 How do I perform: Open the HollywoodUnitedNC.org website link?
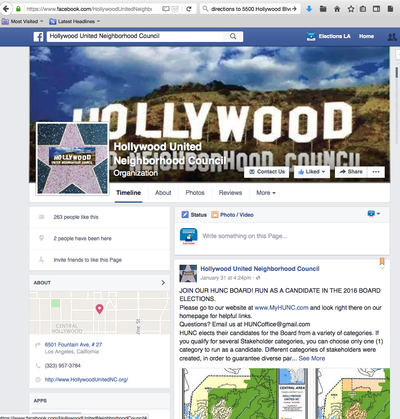[x=86, y=379]
